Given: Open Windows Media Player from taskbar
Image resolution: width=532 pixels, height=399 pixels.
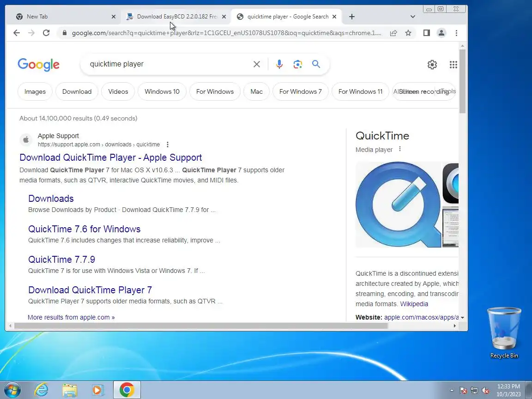Looking at the screenshot, I should 97,390.
